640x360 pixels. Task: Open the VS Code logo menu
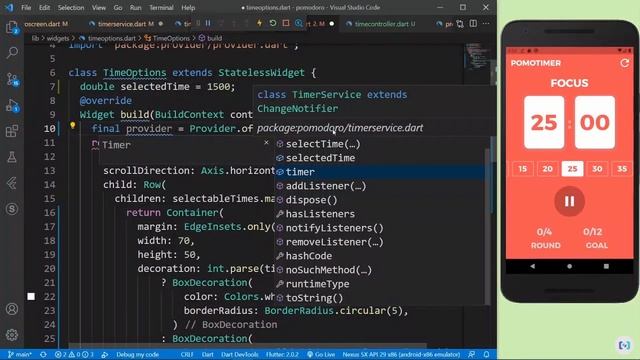(9, 7)
